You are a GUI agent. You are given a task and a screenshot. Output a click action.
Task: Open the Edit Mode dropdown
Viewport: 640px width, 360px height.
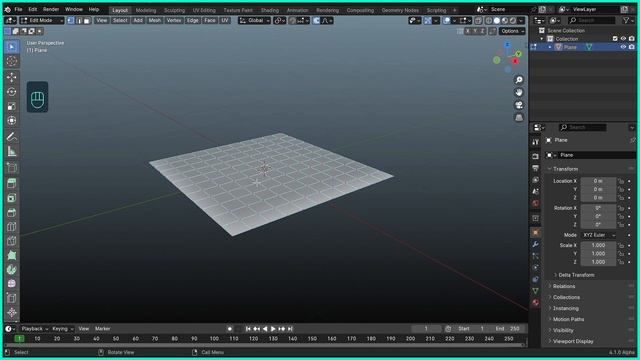(x=42, y=20)
